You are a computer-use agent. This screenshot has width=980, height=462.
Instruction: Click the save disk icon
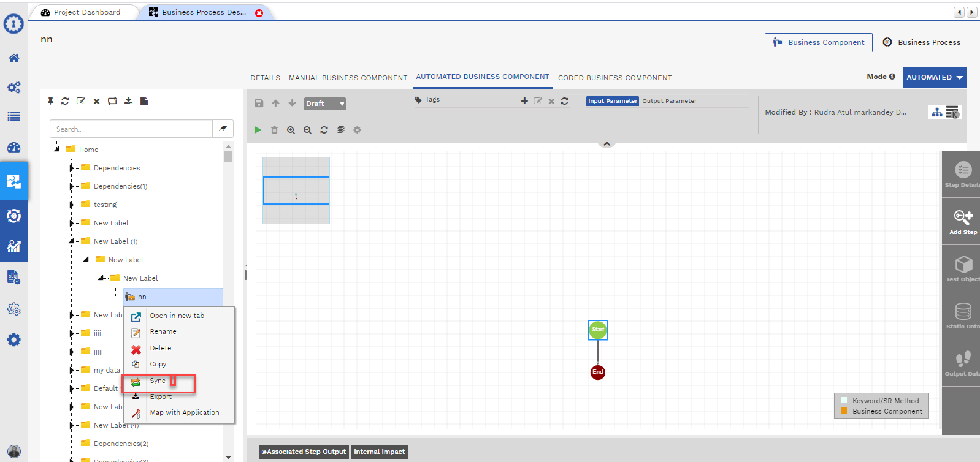click(259, 104)
